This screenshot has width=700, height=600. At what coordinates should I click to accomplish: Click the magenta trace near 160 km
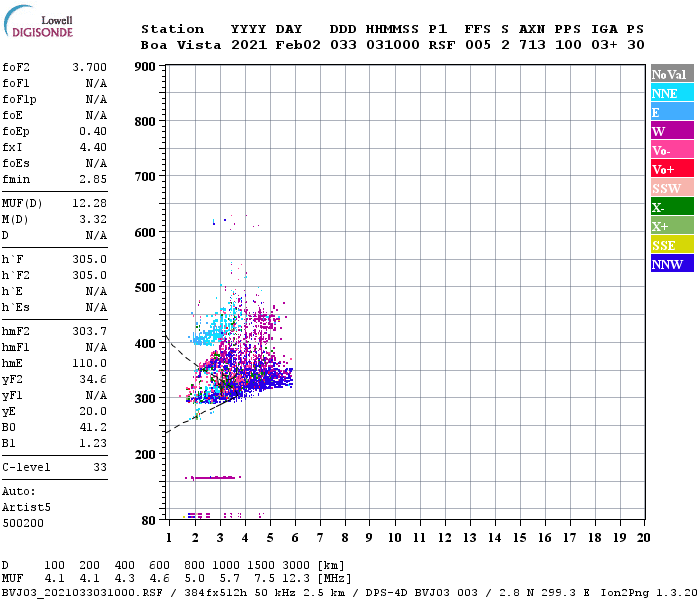pos(213,478)
